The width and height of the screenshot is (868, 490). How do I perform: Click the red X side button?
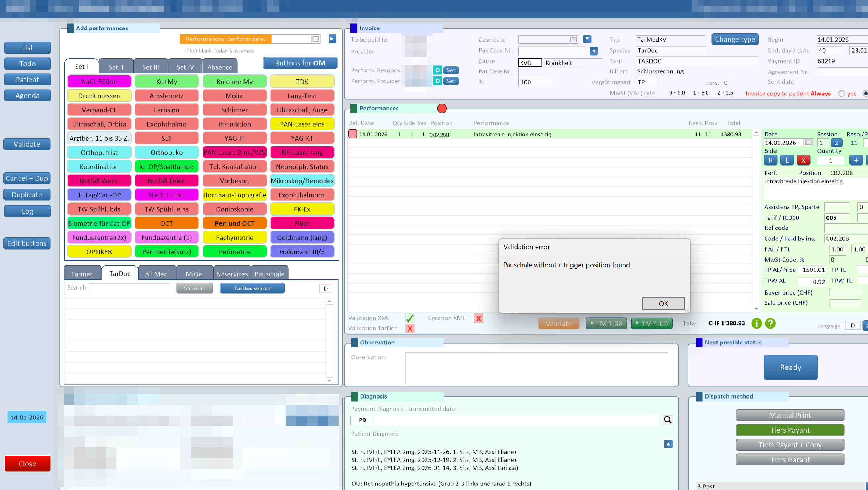(803, 160)
